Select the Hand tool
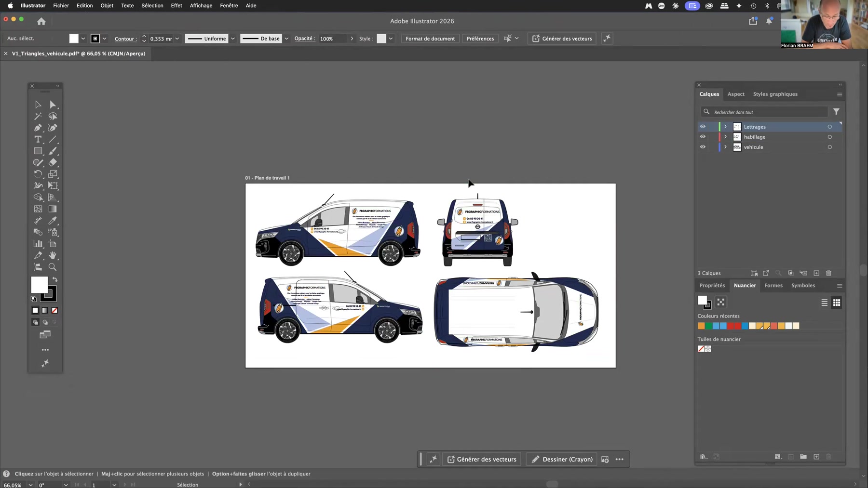This screenshot has height=488, width=868. pyautogui.click(x=53, y=255)
